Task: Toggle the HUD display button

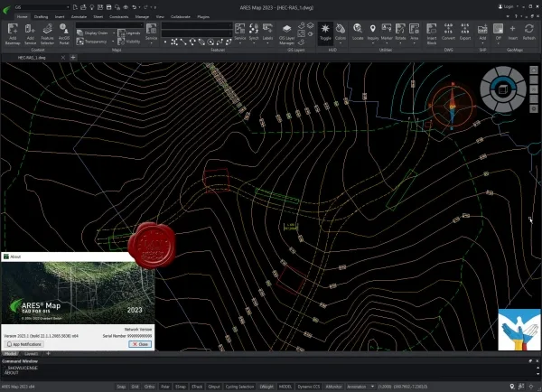Action: pyautogui.click(x=325, y=33)
